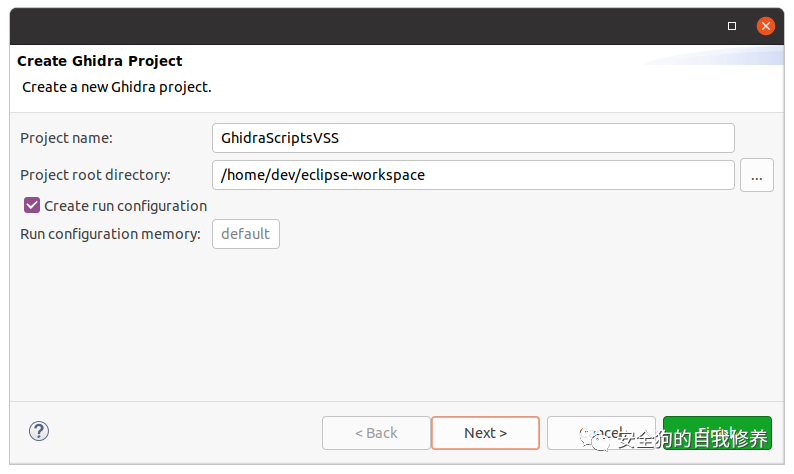Viewport: 794px width, 474px height.
Task: Click the "Project name:" label
Action: click(66, 138)
